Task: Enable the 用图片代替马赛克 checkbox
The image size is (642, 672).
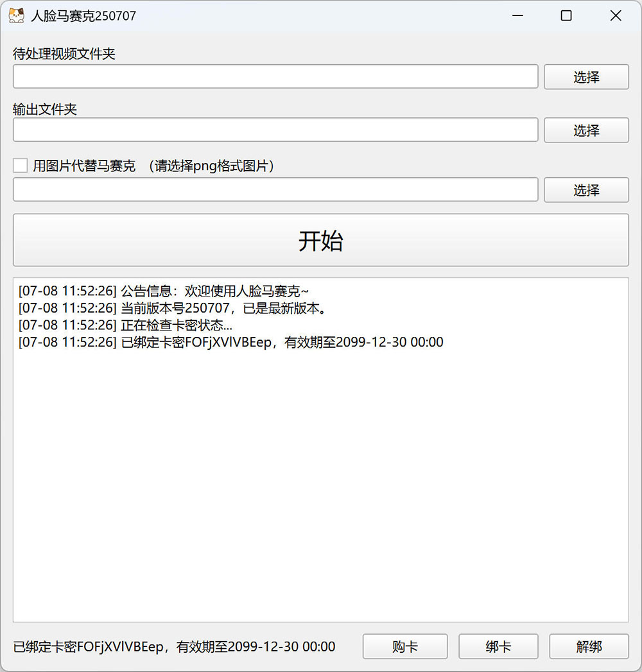Action: click(21, 166)
